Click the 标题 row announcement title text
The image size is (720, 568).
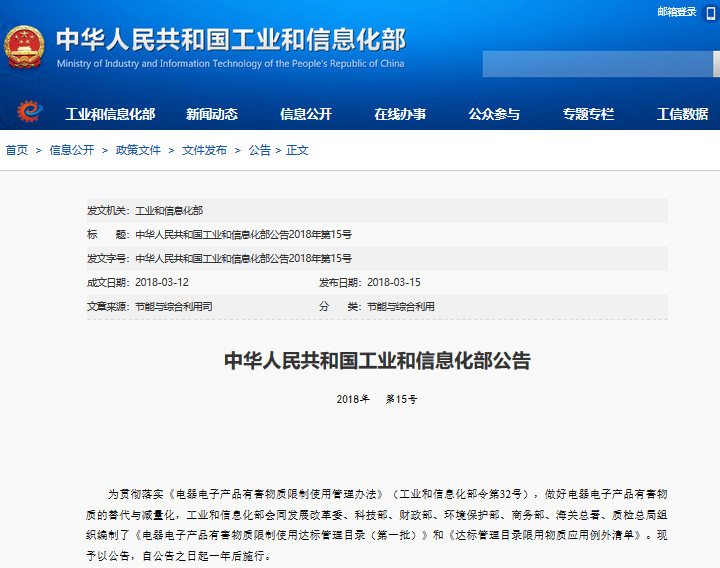tap(243, 235)
